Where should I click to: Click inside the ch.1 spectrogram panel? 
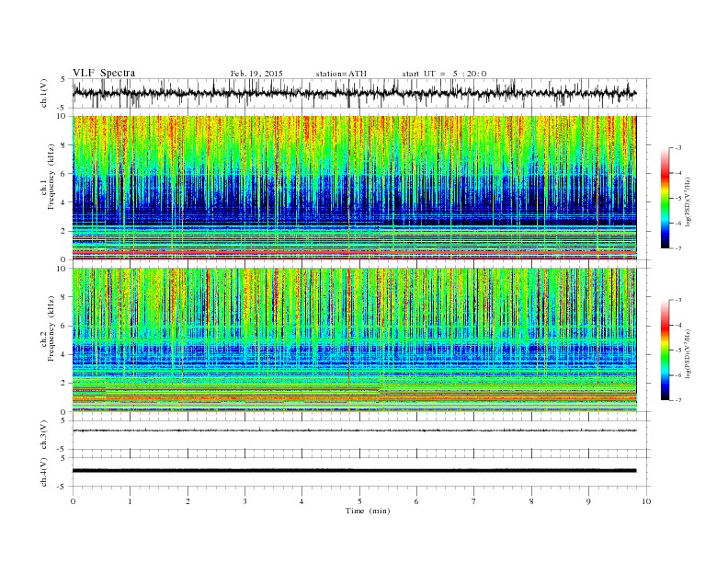coord(354,188)
